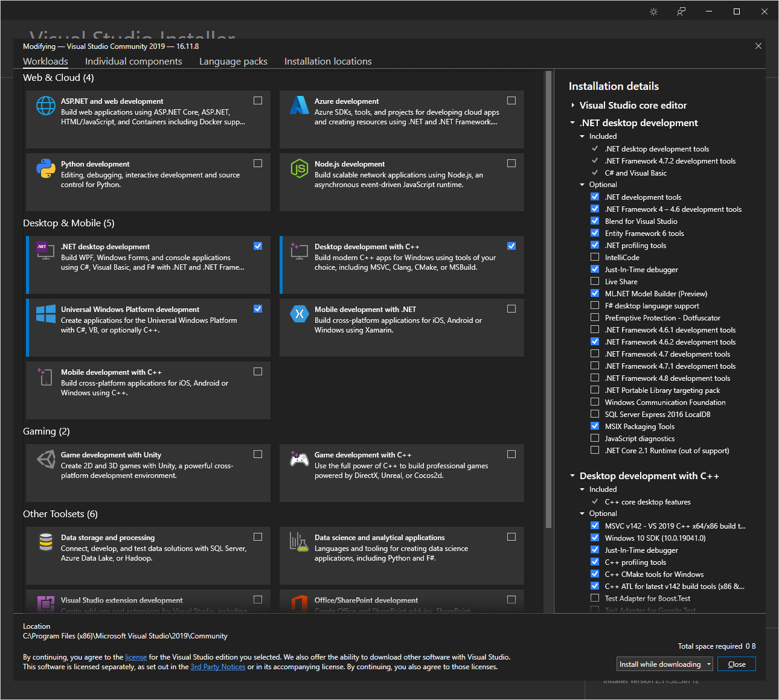Uncheck the MSIX Packaging Tools component
This screenshot has width=779, height=700.
coord(595,426)
